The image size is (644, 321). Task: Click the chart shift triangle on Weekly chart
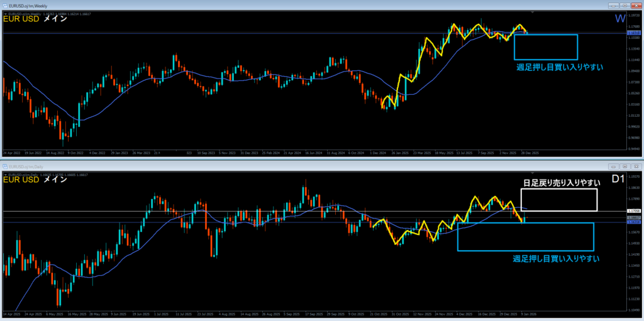click(533, 12)
